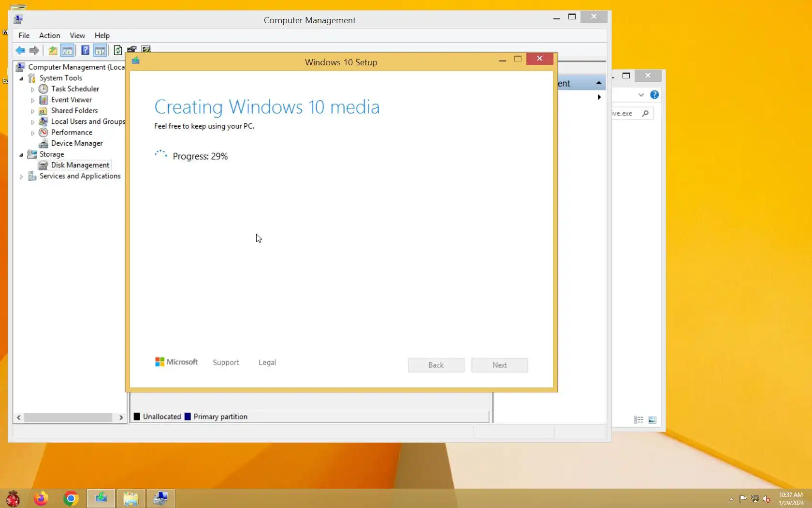Image resolution: width=812 pixels, height=508 pixels.
Task: Click the More Actions submenu arrow
Action: tap(599, 97)
